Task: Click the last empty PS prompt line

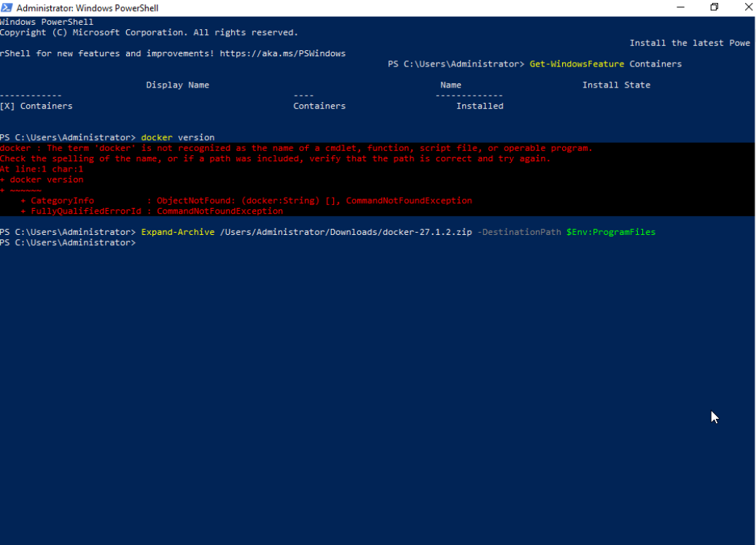Action: (68, 243)
